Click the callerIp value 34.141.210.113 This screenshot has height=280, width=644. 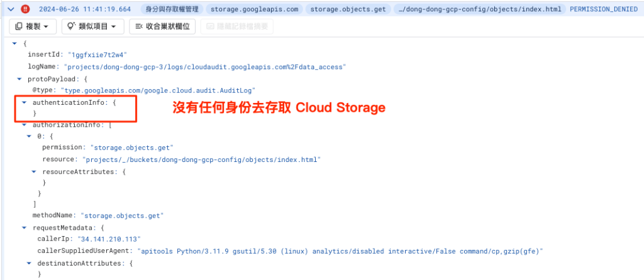(109, 239)
